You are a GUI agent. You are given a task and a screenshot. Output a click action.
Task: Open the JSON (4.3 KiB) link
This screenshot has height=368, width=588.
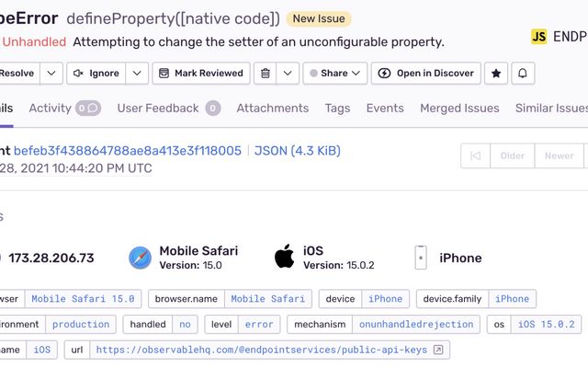coord(297,151)
